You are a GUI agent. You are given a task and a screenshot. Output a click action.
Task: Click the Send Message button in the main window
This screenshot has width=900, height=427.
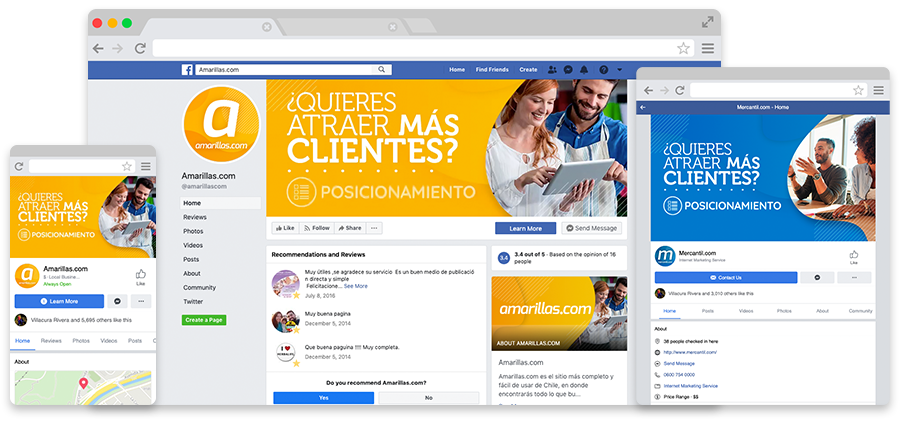[591, 228]
